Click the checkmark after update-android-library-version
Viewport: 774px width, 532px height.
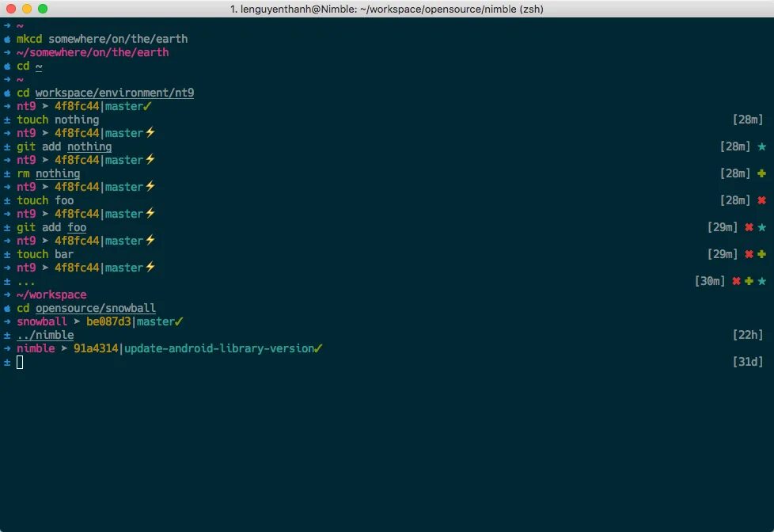pos(318,348)
